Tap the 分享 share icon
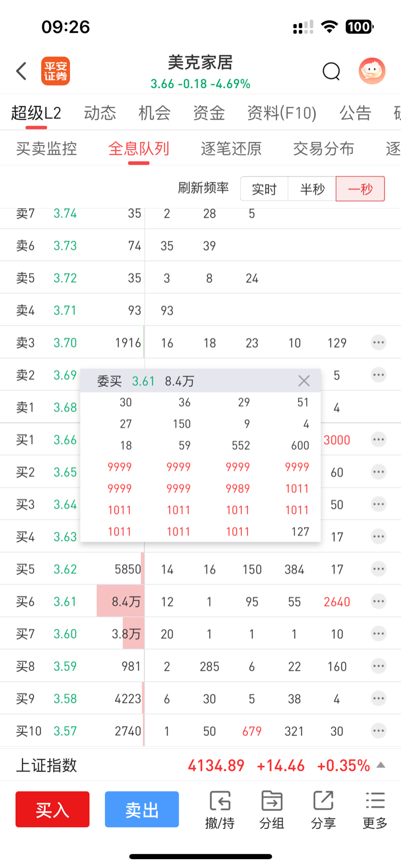 click(323, 809)
